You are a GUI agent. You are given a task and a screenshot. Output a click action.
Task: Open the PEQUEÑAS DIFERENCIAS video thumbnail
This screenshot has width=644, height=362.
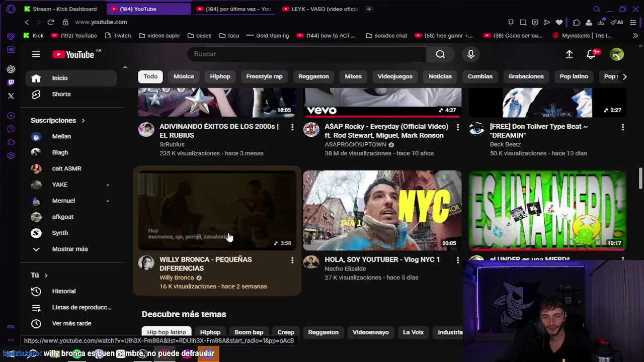217,210
